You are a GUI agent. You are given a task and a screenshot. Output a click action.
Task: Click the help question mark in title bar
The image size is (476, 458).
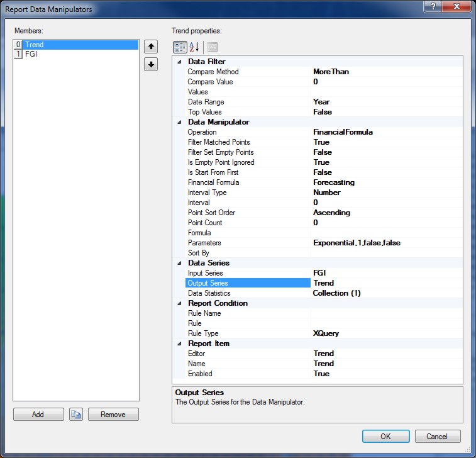coord(431,7)
